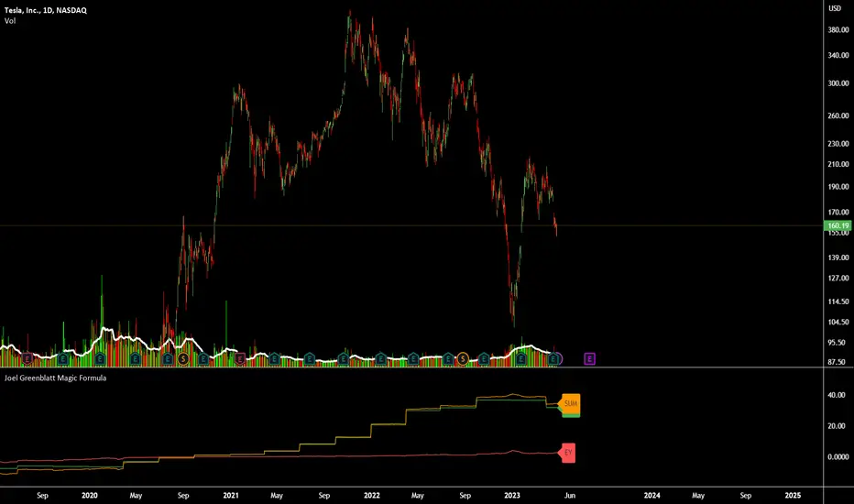This screenshot has height=504, width=854.
Task: Click the Jun label on time axis
Action: click(x=570, y=495)
